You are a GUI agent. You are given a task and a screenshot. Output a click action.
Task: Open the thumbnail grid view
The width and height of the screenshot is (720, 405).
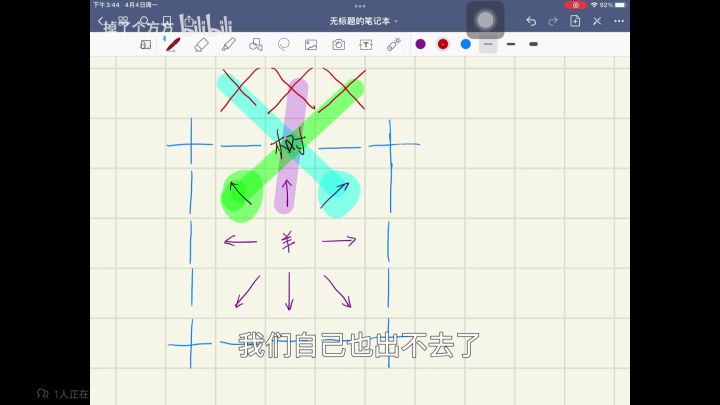click(123, 21)
